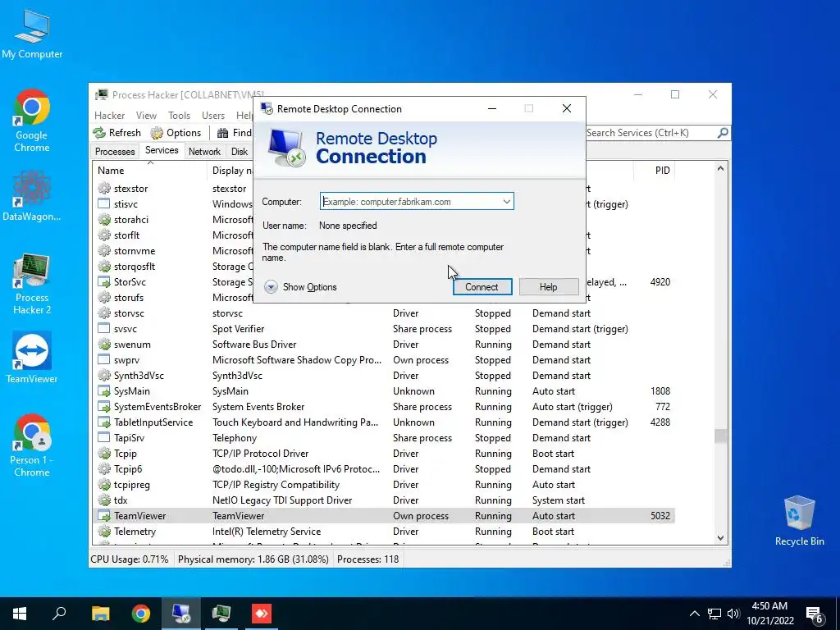Switch to Disk tab

(239, 152)
